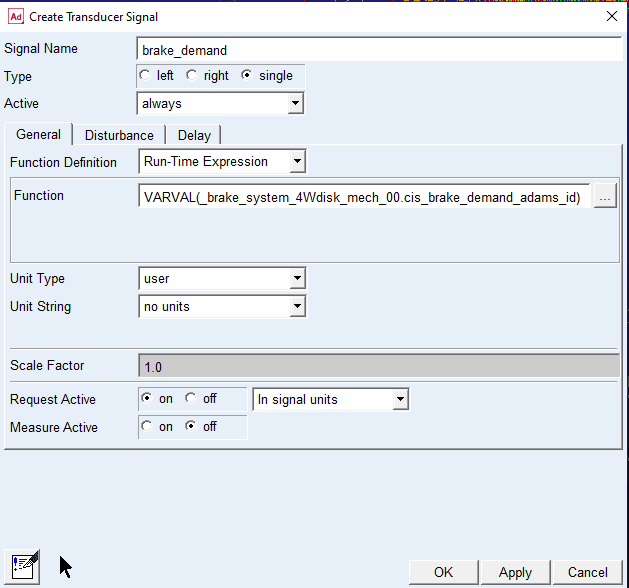Image resolution: width=629 pixels, height=588 pixels.
Task: Click in the Signal Name input field
Action: pyautogui.click(x=379, y=50)
